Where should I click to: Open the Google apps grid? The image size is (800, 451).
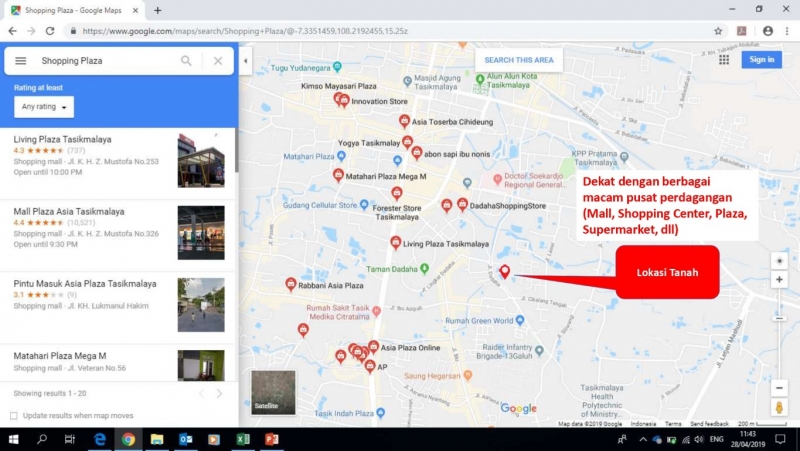coord(724,60)
